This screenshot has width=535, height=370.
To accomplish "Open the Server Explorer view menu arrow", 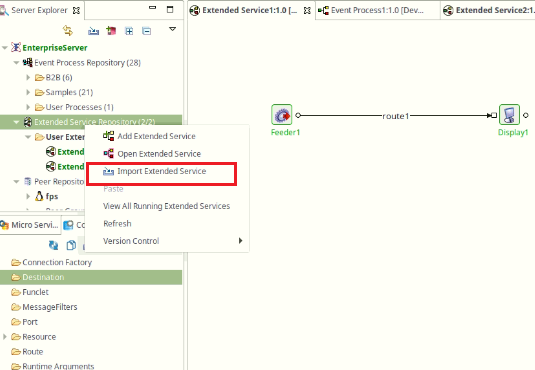I will (x=173, y=29).
